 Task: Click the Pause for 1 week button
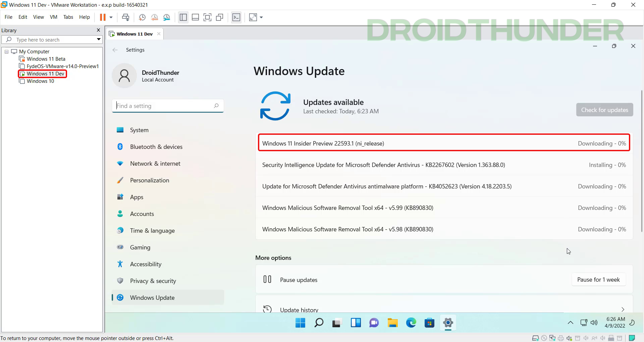[598, 280]
